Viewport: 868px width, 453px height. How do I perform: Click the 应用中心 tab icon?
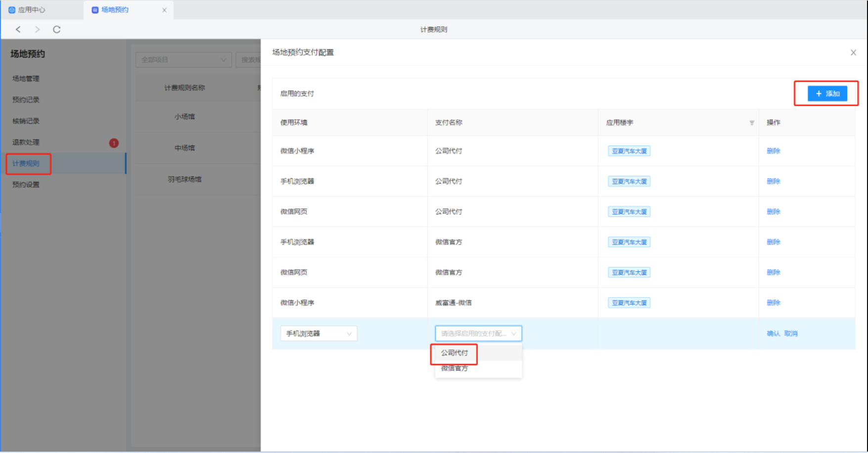click(12, 10)
